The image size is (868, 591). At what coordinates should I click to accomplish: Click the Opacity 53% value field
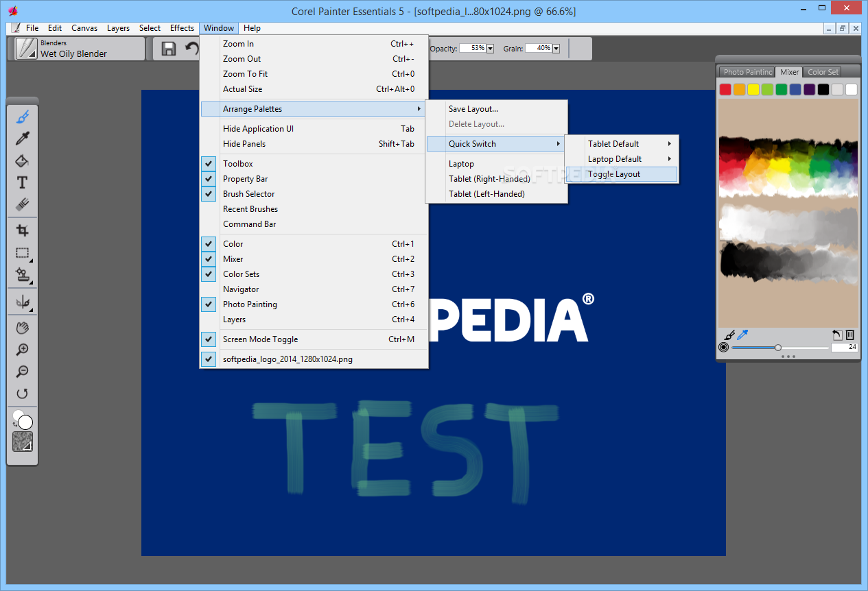(x=473, y=49)
